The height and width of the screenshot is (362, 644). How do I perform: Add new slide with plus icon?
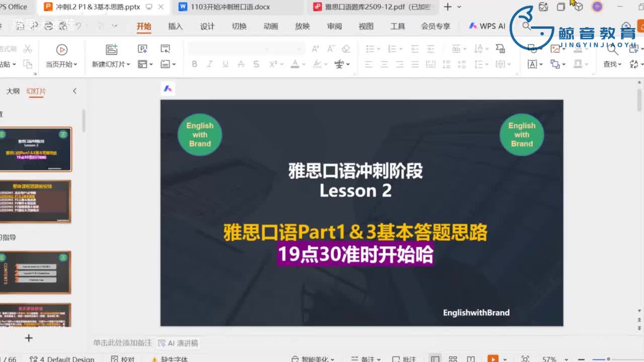pyautogui.click(x=29, y=338)
